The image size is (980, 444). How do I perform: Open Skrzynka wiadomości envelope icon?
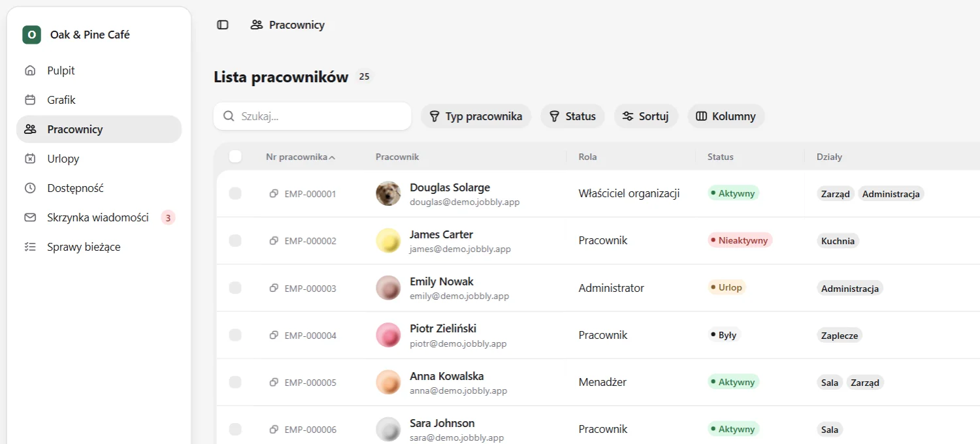30,217
